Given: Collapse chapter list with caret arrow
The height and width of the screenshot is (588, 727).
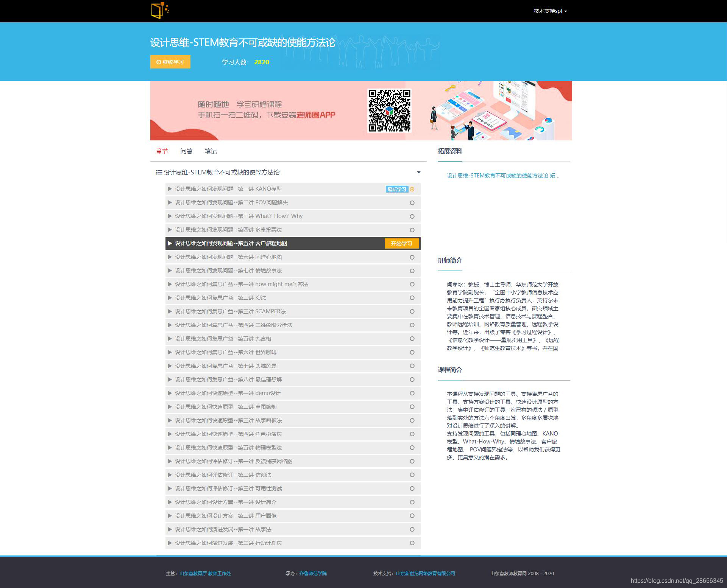Looking at the screenshot, I should 418,173.
